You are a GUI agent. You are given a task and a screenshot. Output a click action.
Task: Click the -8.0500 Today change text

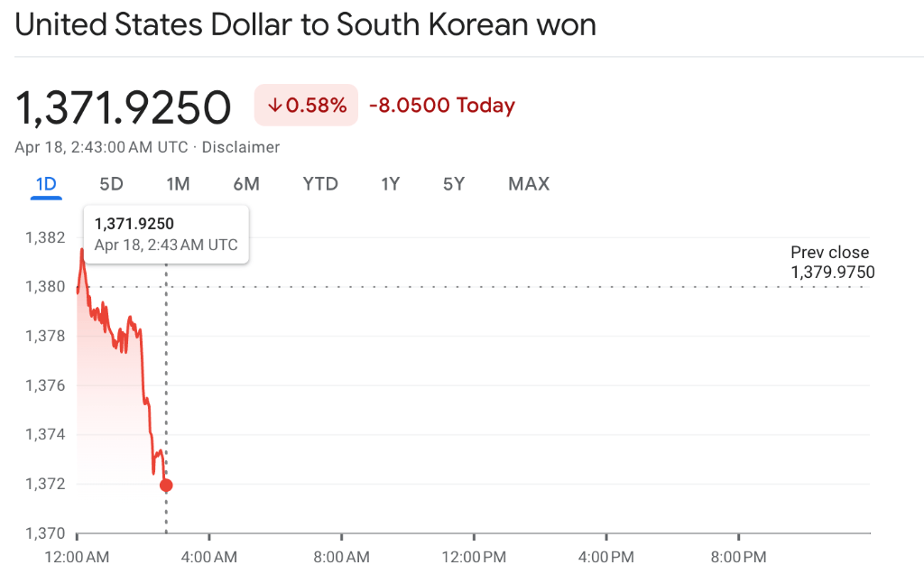[x=442, y=106]
